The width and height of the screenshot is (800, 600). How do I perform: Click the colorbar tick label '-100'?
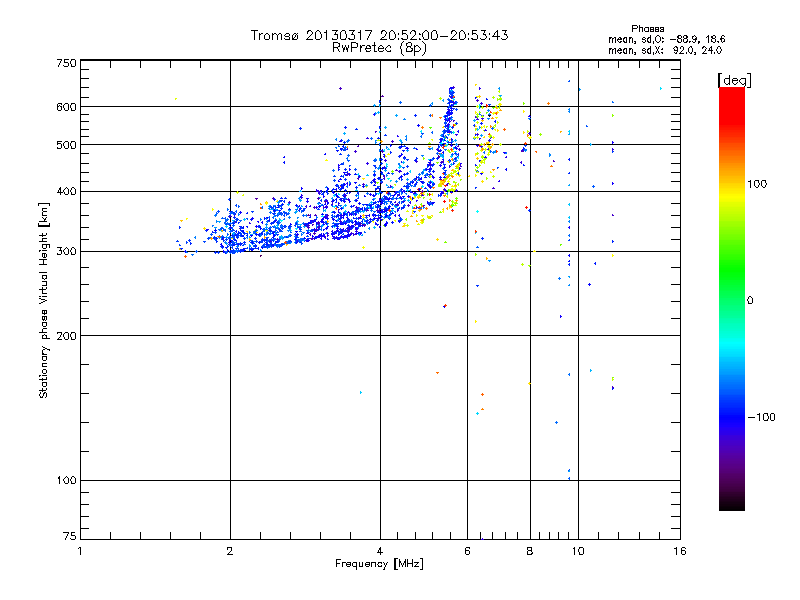761,417
